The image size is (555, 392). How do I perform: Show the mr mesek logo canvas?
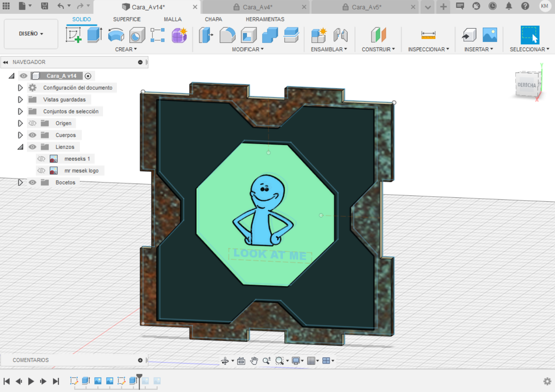(41, 171)
